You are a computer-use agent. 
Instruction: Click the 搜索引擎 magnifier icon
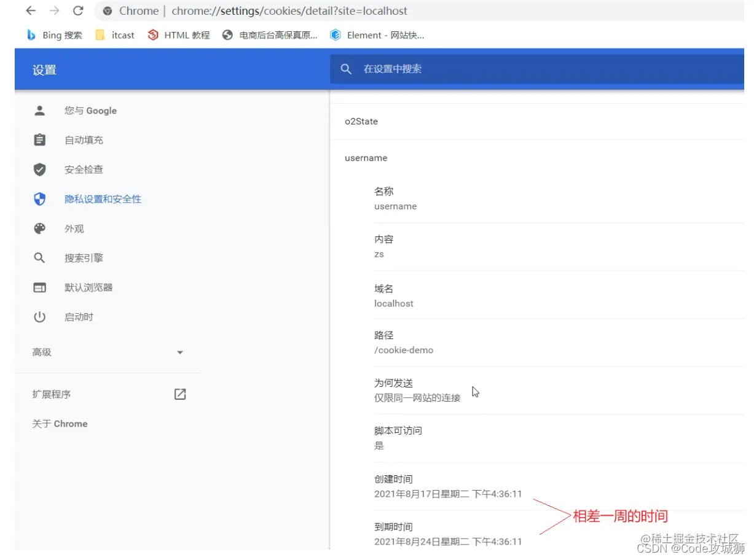pyautogui.click(x=39, y=257)
